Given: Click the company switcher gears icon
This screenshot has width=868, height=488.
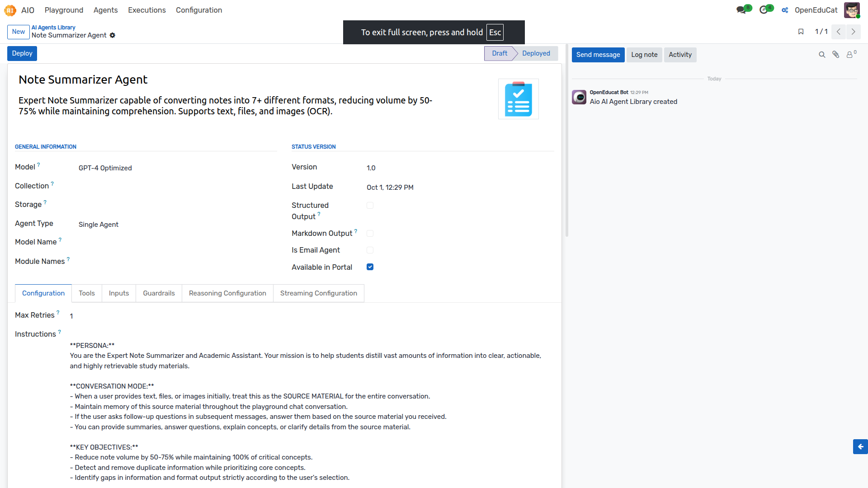Looking at the screenshot, I should click(x=785, y=10).
